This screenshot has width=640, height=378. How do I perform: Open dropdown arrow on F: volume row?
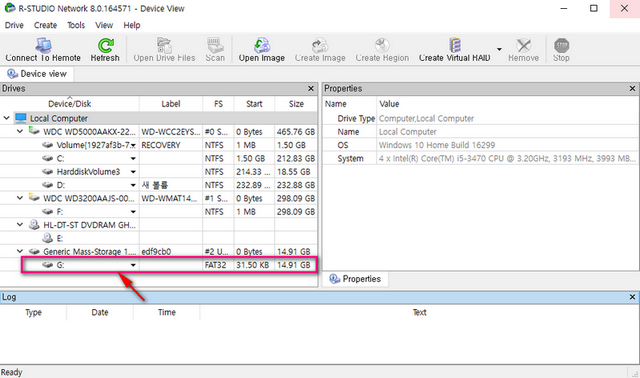click(133, 212)
